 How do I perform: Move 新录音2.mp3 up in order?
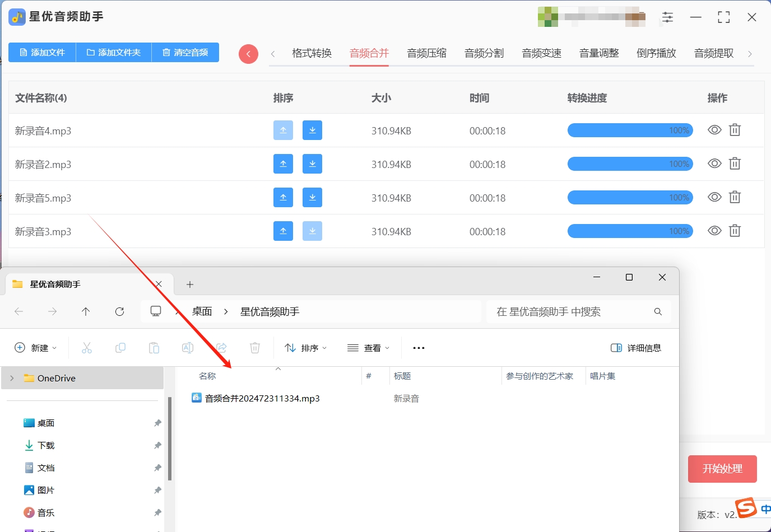point(283,164)
